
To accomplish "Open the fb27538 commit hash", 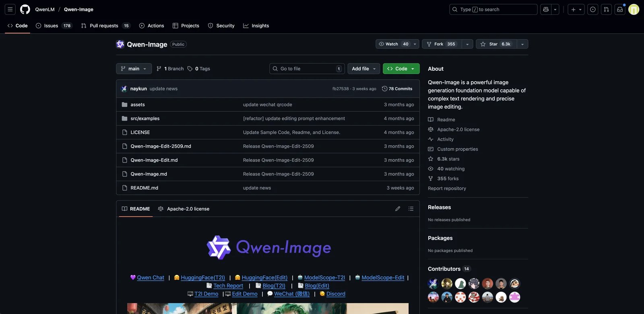I will tap(341, 89).
